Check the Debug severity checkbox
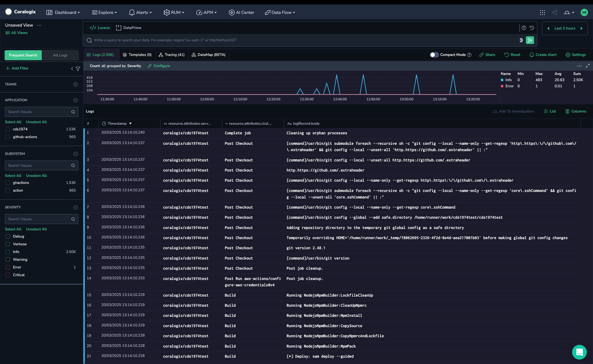This screenshot has height=364, width=593. coord(8,236)
